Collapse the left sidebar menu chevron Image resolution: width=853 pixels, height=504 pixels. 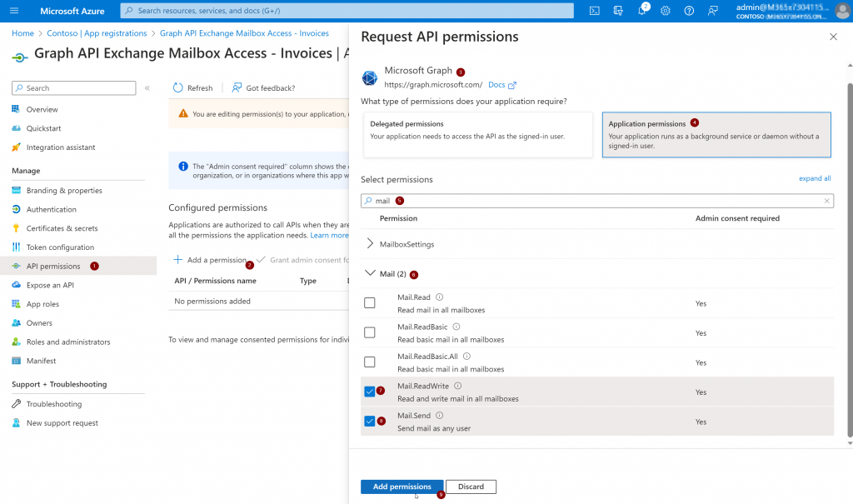click(x=147, y=88)
